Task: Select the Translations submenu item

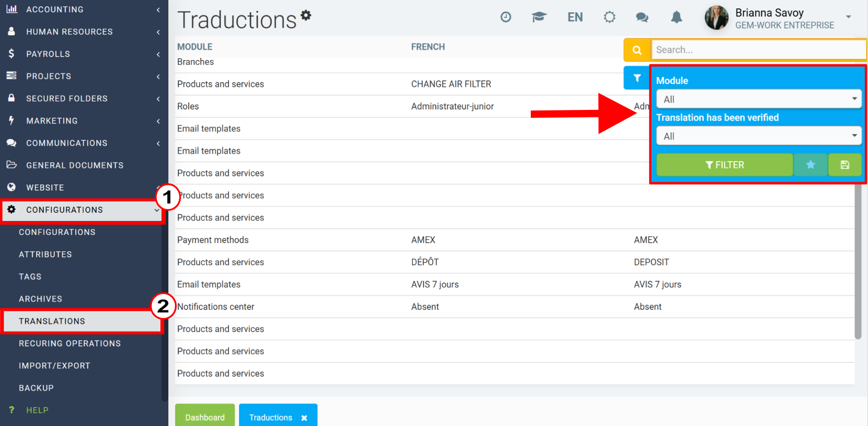Action: pos(82,321)
